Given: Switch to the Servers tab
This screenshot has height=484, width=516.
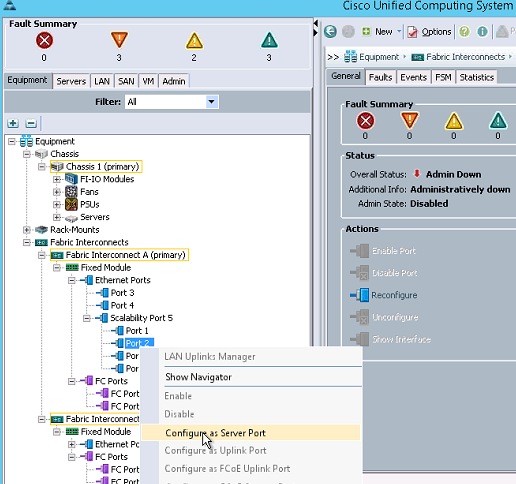Looking at the screenshot, I should click(x=71, y=81).
